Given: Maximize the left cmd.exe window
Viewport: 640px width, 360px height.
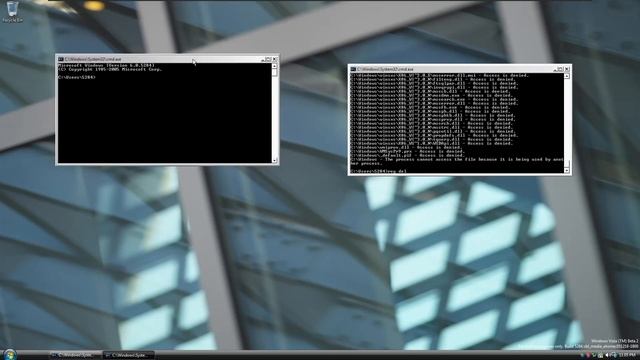Looking at the screenshot, I should pyautogui.click(x=269, y=59).
